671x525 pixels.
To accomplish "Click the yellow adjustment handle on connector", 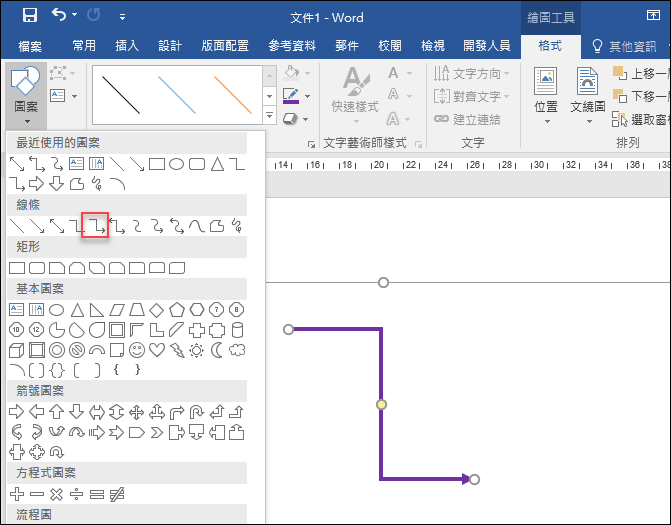I will pos(381,404).
